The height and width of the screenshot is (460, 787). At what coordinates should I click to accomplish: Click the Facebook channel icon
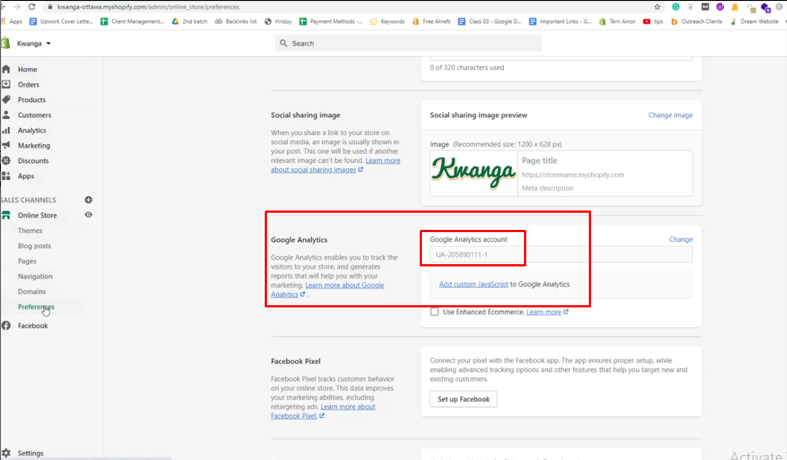[x=6, y=325]
